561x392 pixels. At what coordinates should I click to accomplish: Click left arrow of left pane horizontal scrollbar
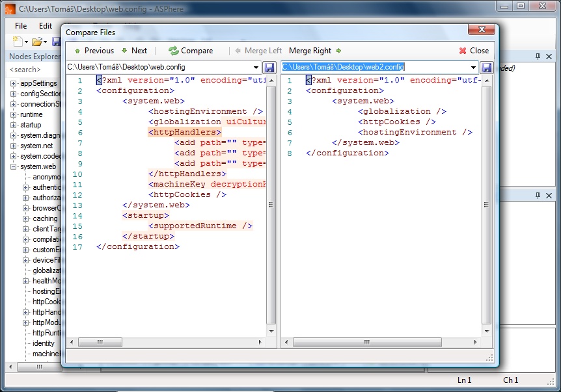(72, 342)
